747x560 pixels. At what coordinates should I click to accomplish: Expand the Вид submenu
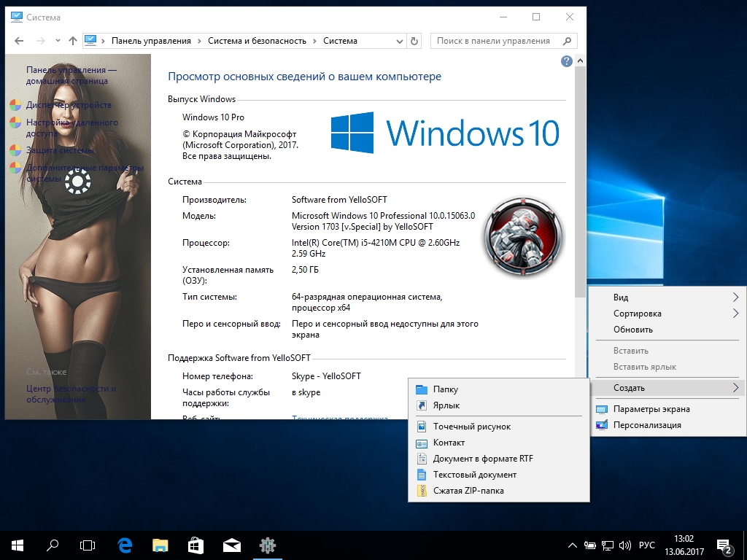tap(668, 297)
